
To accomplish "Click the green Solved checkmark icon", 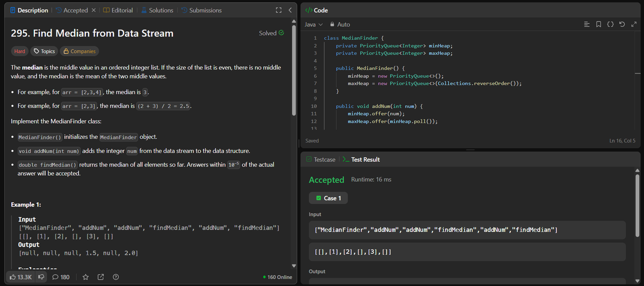I will point(281,33).
